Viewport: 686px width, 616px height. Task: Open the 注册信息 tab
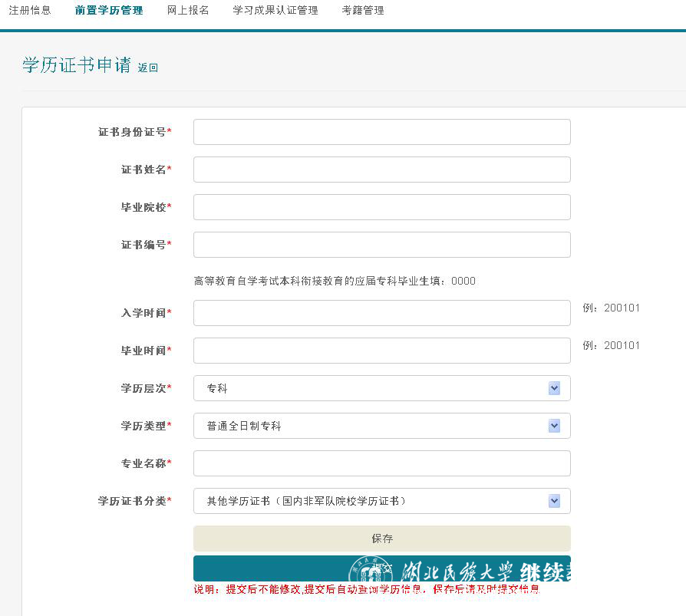tap(30, 11)
